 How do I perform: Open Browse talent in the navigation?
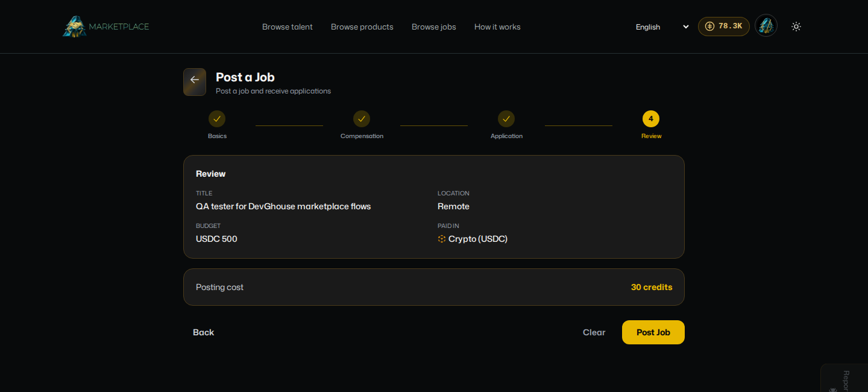pos(288,27)
